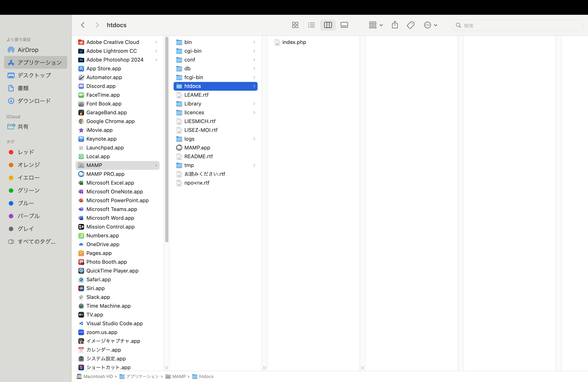This screenshot has height=382, width=588.
Task: Select the グリーン tag
Action: (x=36, y=191)
